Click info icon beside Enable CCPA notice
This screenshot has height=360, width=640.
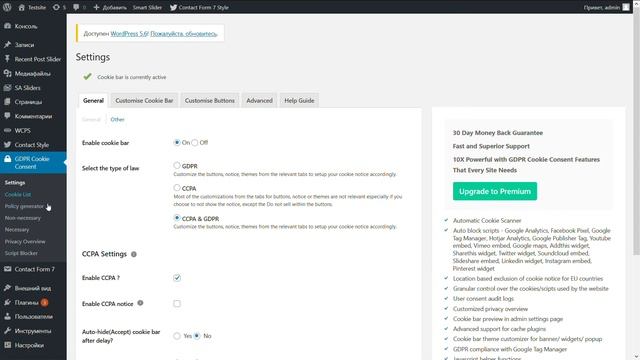[x=140, y=303]
